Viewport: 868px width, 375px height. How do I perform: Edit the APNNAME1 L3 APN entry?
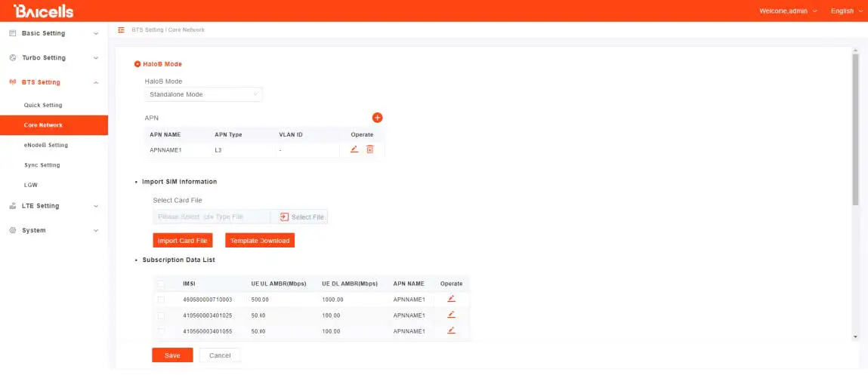(354, 149)
